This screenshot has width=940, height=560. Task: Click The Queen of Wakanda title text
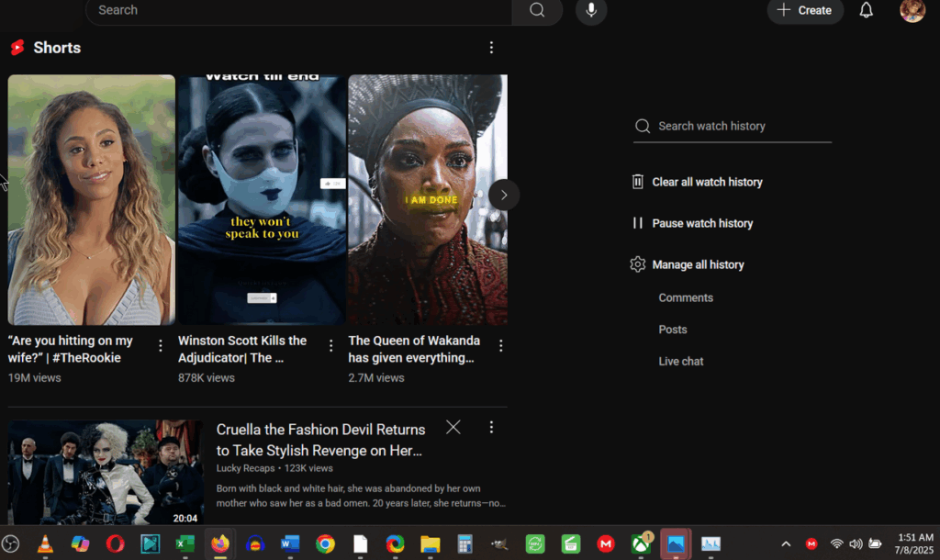414,349
